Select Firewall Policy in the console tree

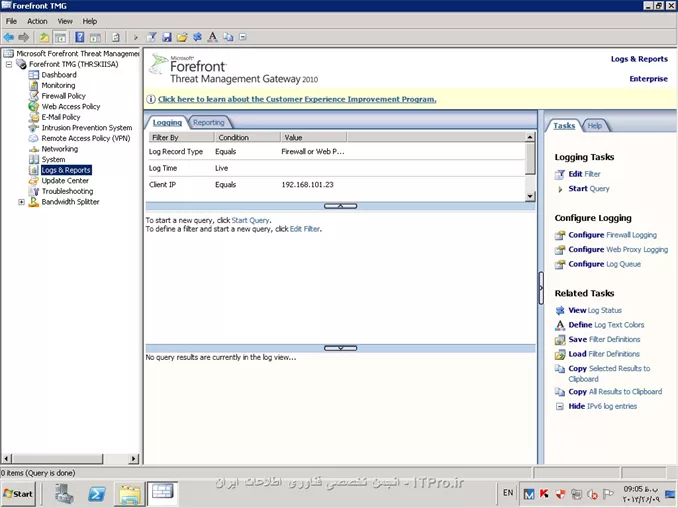(x=64, y=96)
